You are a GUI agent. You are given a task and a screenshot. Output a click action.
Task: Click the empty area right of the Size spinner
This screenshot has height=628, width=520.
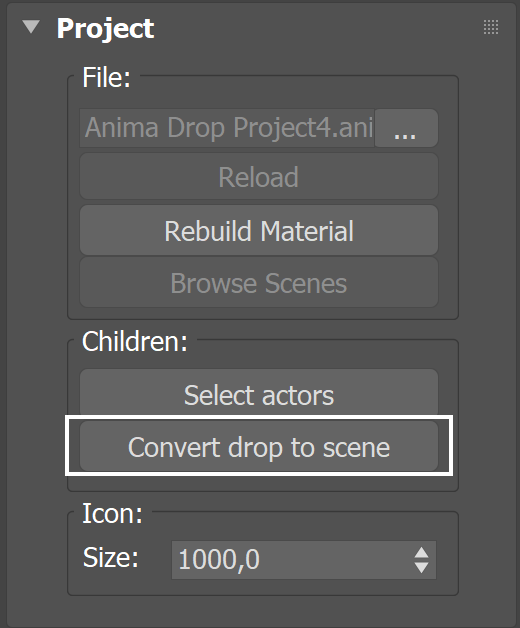pos(447,560)
